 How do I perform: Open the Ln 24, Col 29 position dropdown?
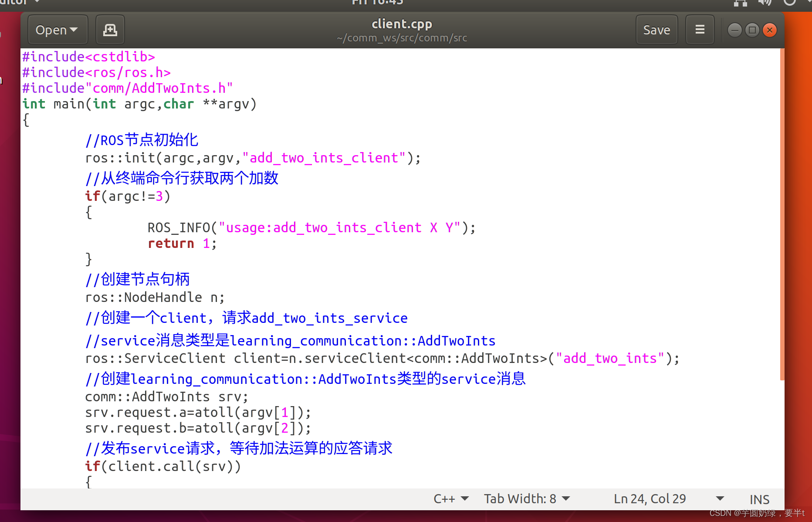coord(669,499)
